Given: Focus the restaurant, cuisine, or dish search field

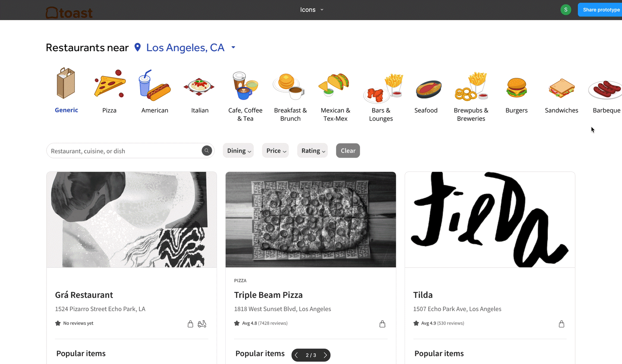Looking at the screenshot, I should tap(125, 151).
